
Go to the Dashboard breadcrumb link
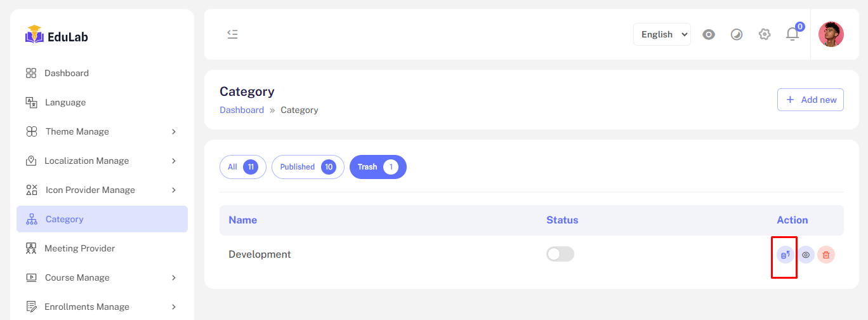click(x=242, y=110)
